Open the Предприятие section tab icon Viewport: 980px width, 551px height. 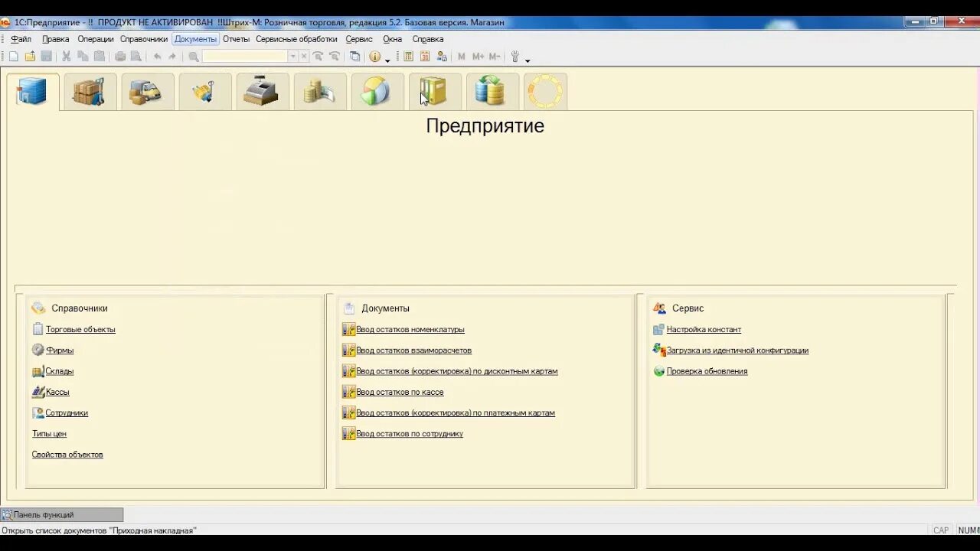tap(32, 91)
